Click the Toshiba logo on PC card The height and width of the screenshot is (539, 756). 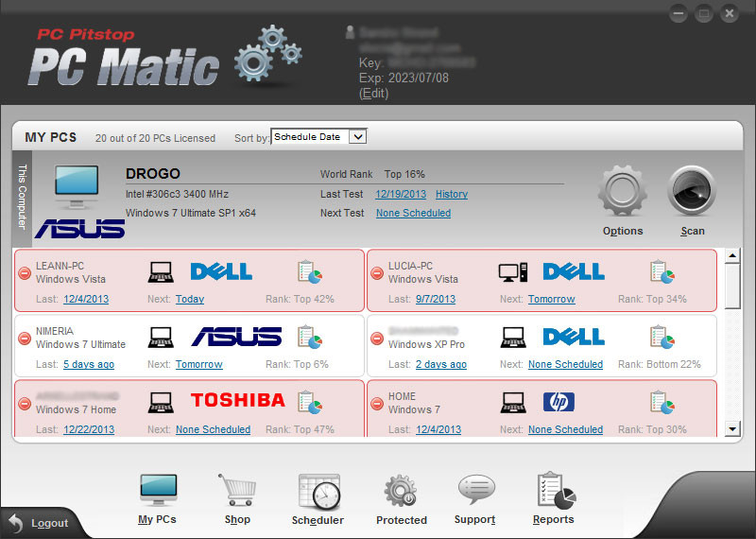[238, 400]
